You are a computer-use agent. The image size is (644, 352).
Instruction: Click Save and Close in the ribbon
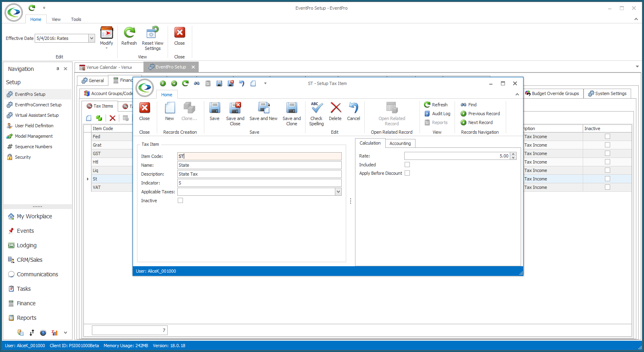tap(235, 114)
